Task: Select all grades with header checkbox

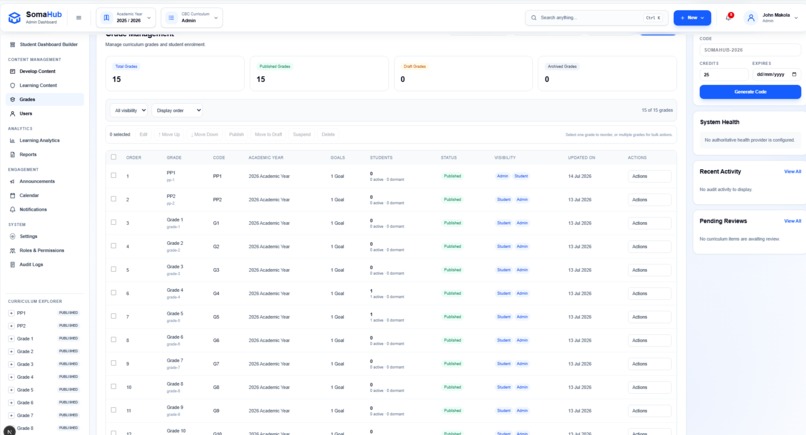Action: click(114, 157)
